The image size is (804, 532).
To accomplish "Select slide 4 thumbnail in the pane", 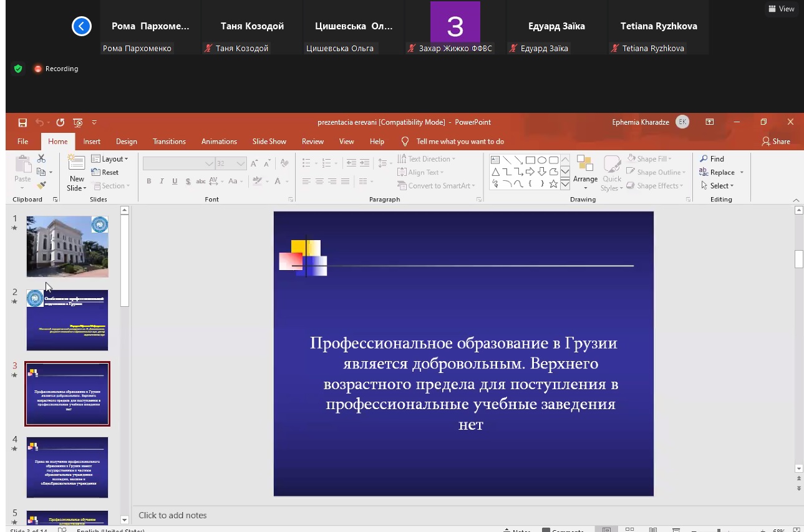I will [67, 467].
